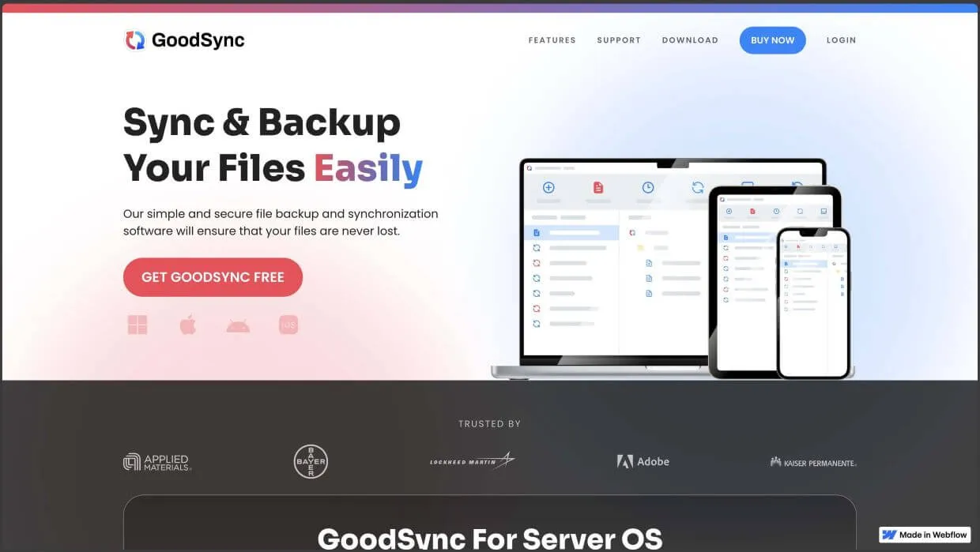Click the Adobe logo
Screen dimensions: 980x552
[643, 461]
